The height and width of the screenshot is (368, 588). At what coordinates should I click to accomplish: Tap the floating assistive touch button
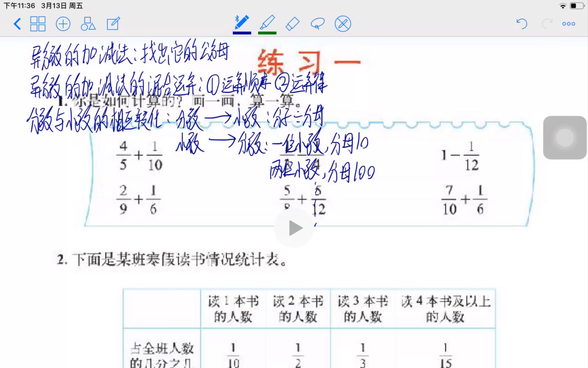[x=565, y=138]
